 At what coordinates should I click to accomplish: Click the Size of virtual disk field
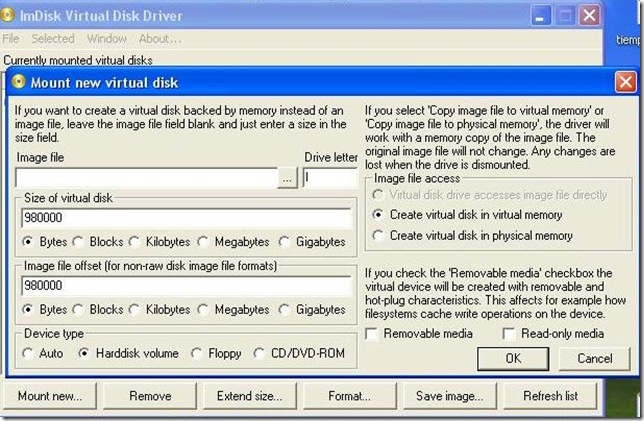coord(186,218)
